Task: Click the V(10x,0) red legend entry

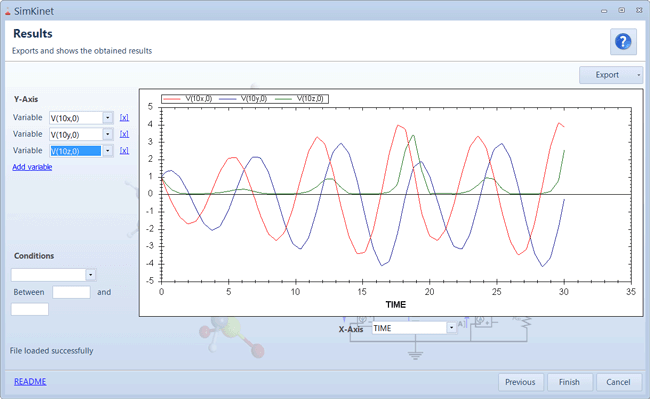Action: [187, 99]
